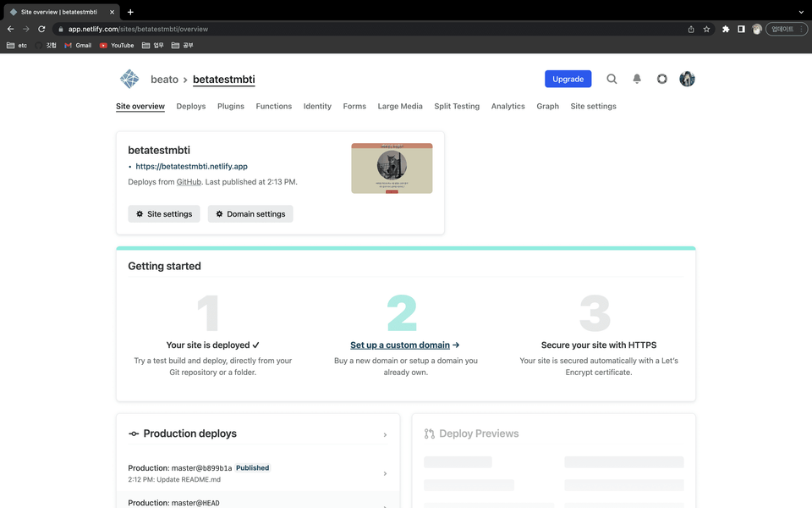Open the etc bookmarks folder

17,45
